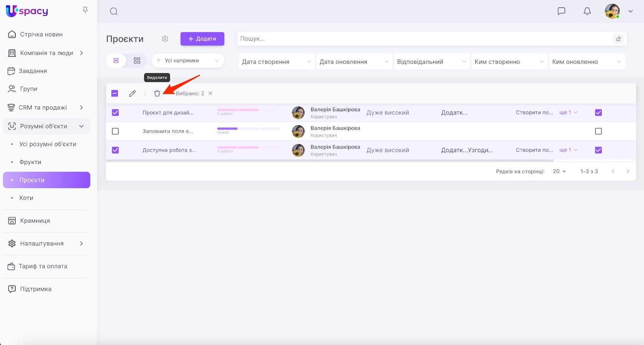Open the chat messages icon
This screenshot has width=644, height=345.
[561, 11]
